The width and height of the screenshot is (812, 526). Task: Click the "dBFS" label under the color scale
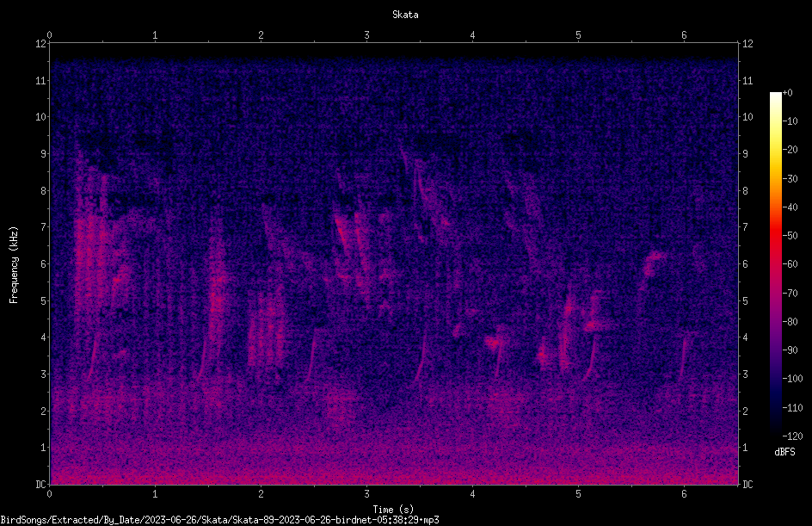(x=784, y=452)
